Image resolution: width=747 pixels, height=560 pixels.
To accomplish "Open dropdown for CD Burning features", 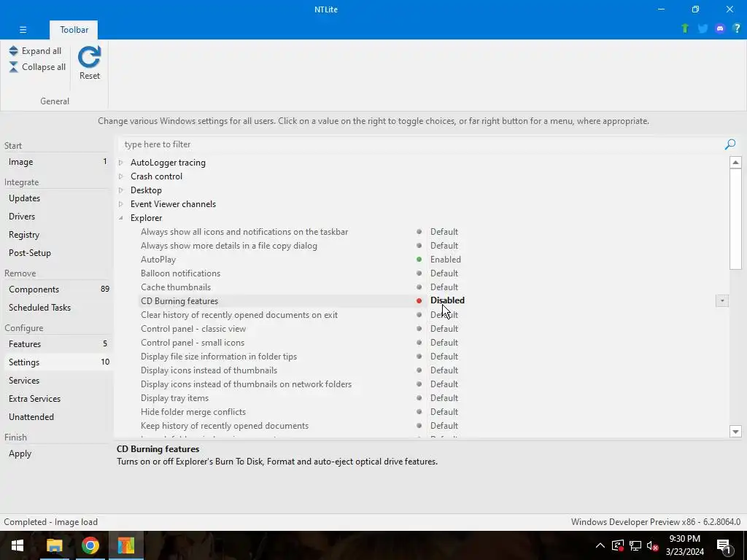I will pos(721,301).
